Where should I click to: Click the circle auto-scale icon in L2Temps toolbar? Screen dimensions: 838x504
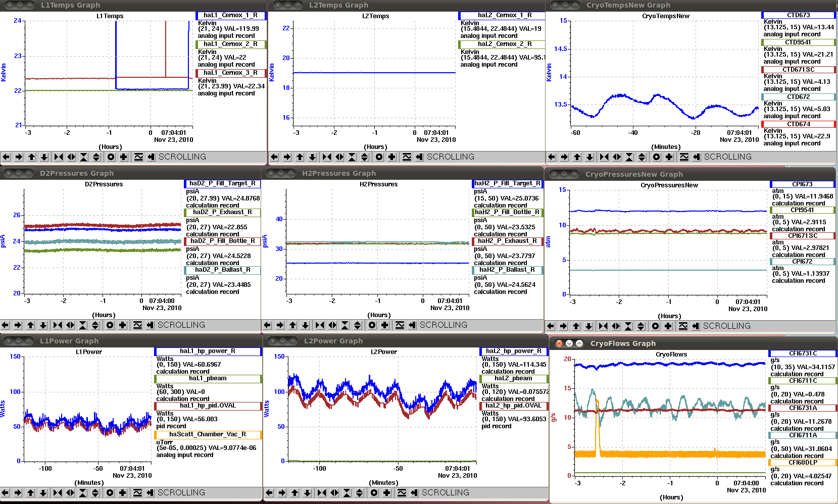(x=379, y=157)
